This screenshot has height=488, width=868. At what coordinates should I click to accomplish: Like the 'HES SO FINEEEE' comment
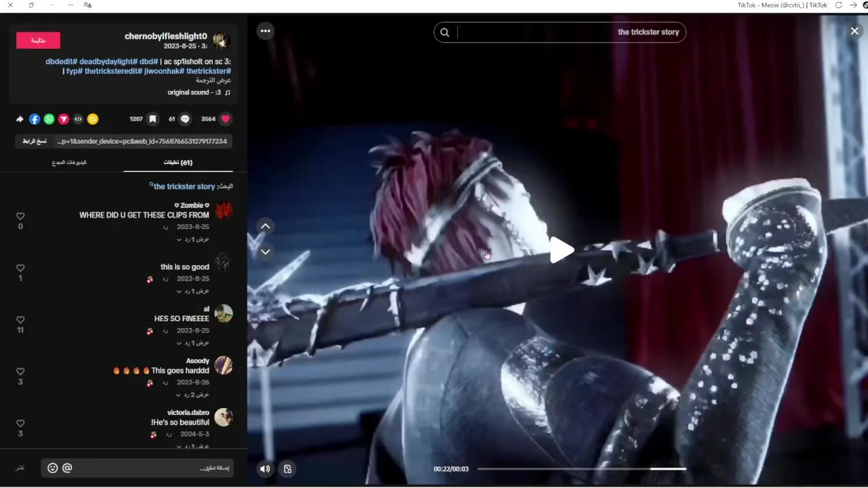pos(20,320)
